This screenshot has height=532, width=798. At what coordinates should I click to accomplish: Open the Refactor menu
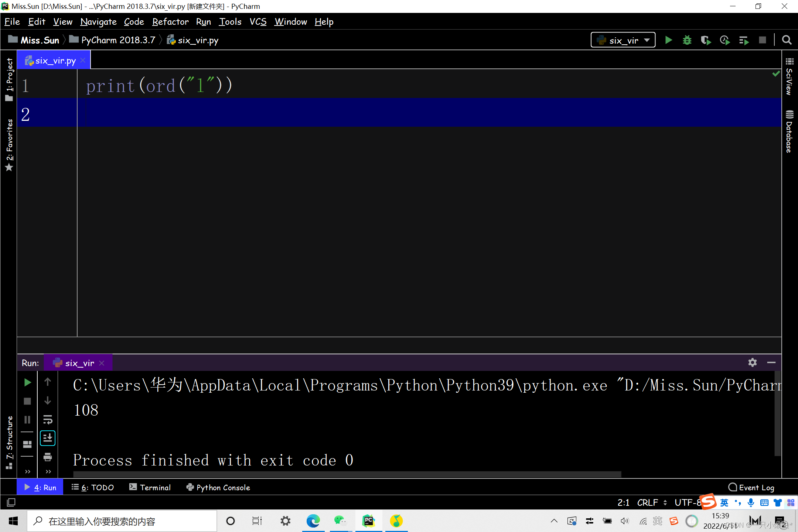(170, 22)
